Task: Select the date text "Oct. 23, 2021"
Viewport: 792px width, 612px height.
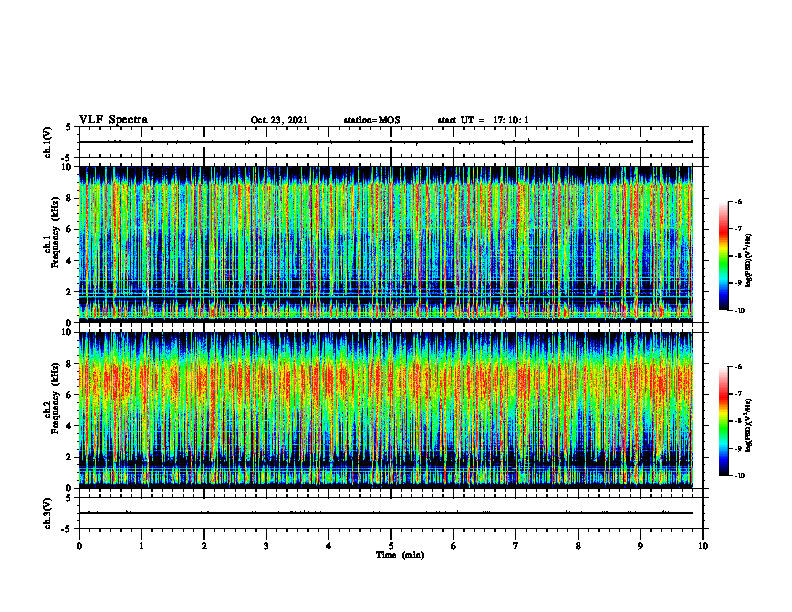Action: [x=279, y=120]
